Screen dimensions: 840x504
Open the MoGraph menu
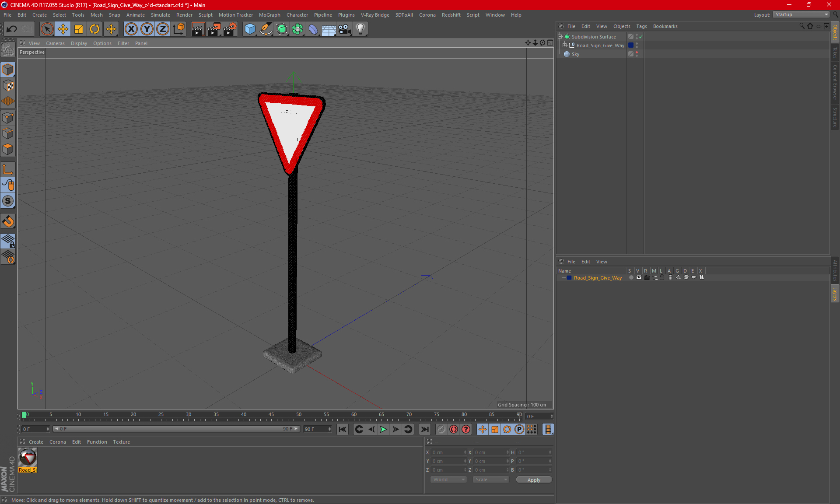tap(269, 15)
